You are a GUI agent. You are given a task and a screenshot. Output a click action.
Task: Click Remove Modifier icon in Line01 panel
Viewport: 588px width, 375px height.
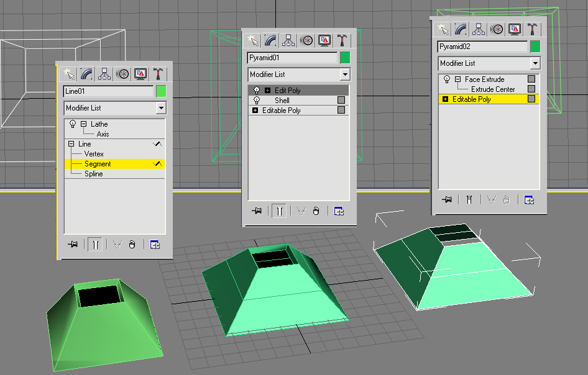tap(132, 245)
